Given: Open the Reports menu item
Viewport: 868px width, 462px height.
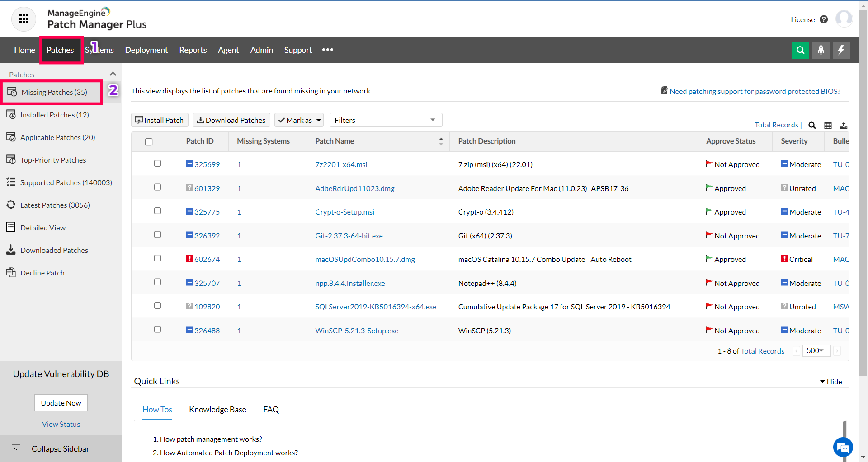Looking at the screenshot, I should (x=193, y=50).
